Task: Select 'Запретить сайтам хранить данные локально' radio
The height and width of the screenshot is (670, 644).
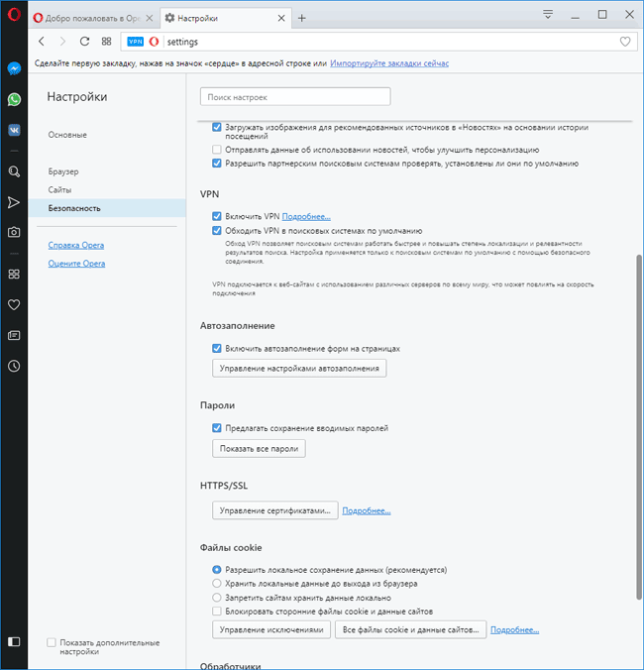Action: click(x=217, y=599)
